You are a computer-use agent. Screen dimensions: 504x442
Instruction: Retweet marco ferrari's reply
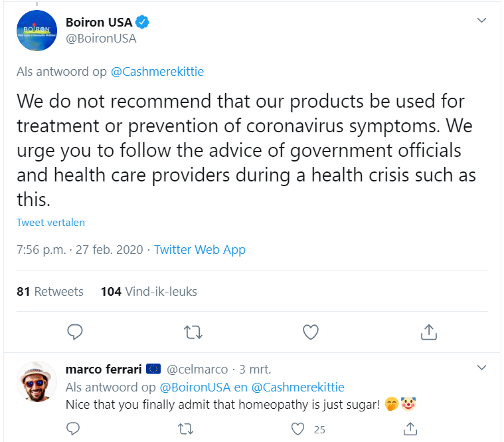pos(187,429)
